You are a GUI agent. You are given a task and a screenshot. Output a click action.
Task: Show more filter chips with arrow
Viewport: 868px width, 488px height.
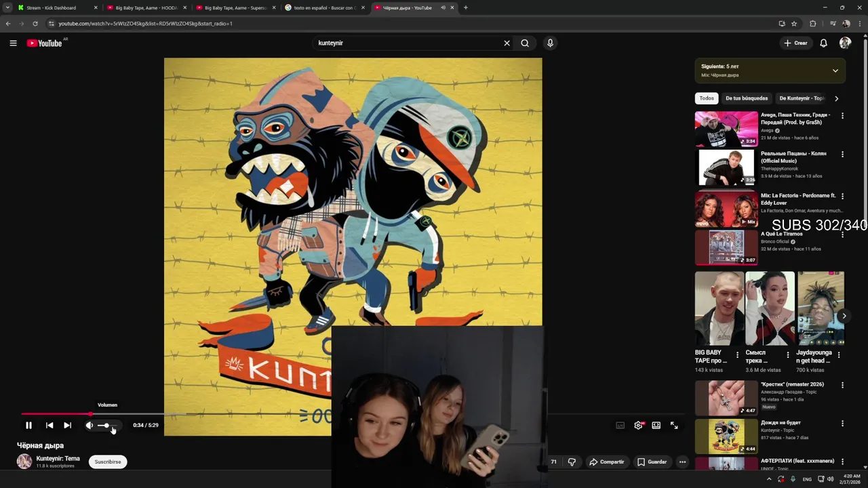(836, 98)
